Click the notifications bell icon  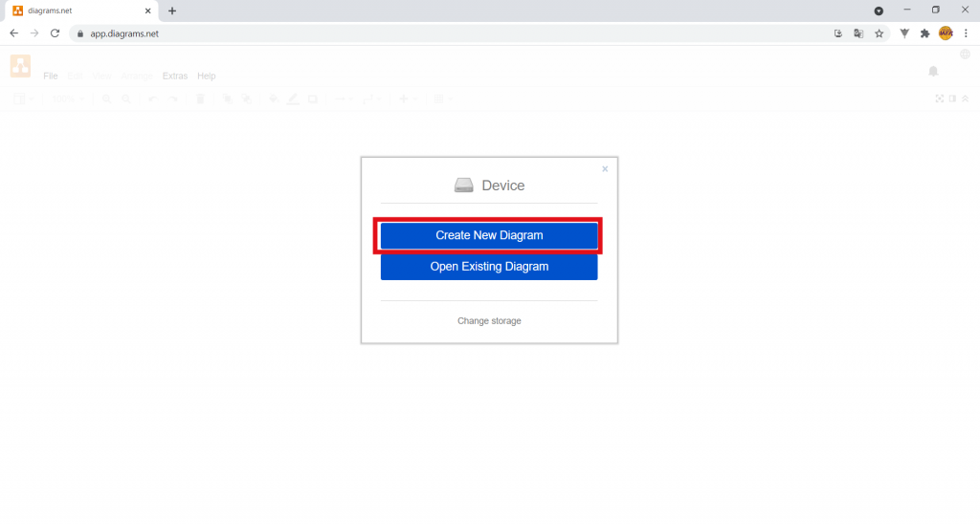[x=933, y=71]
